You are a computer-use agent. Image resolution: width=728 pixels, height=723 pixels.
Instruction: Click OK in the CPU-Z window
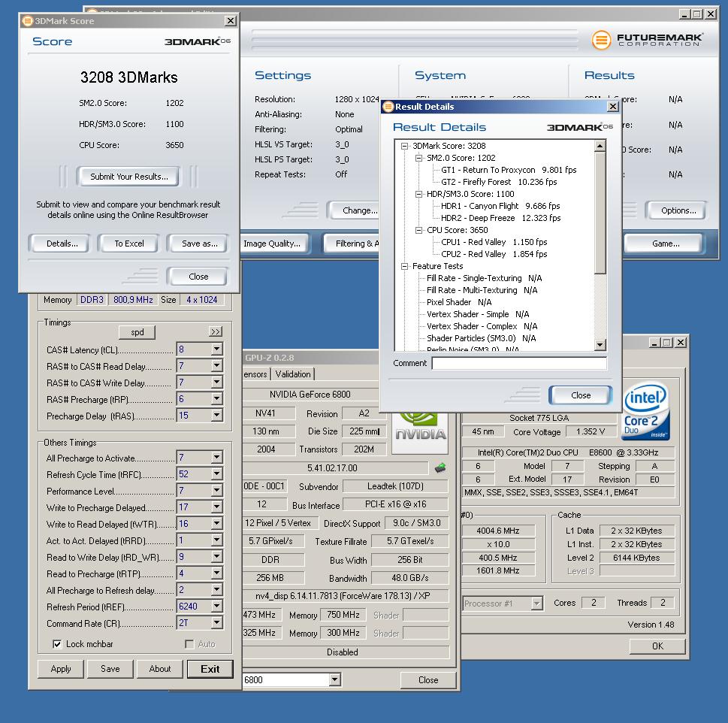click(x=657, y=646)
